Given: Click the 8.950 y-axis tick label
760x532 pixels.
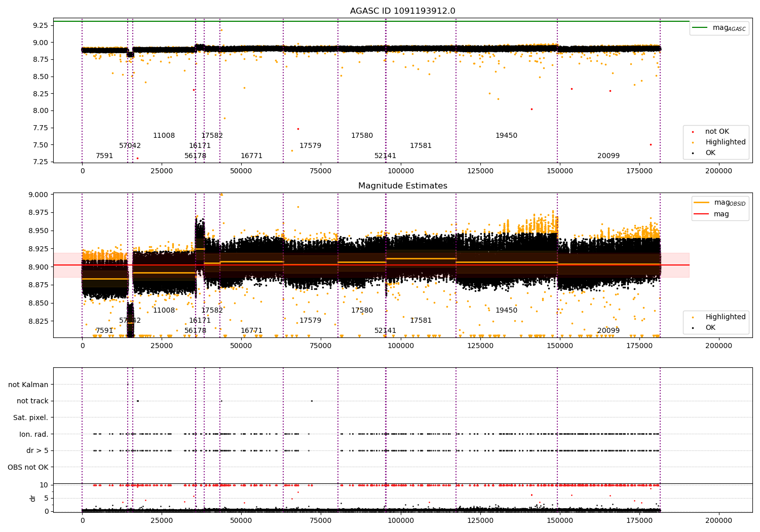Looking at the screenshot, I should 39,231.
